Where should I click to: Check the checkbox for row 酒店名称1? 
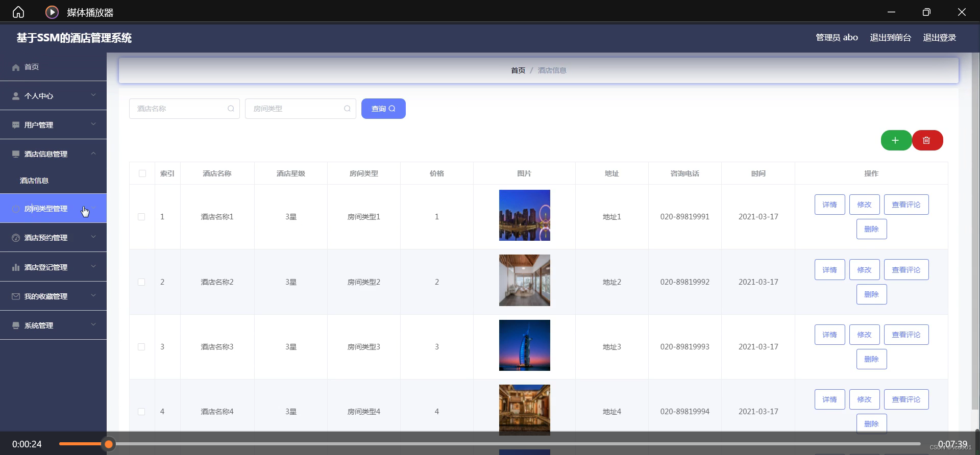[x=141, y=217]
